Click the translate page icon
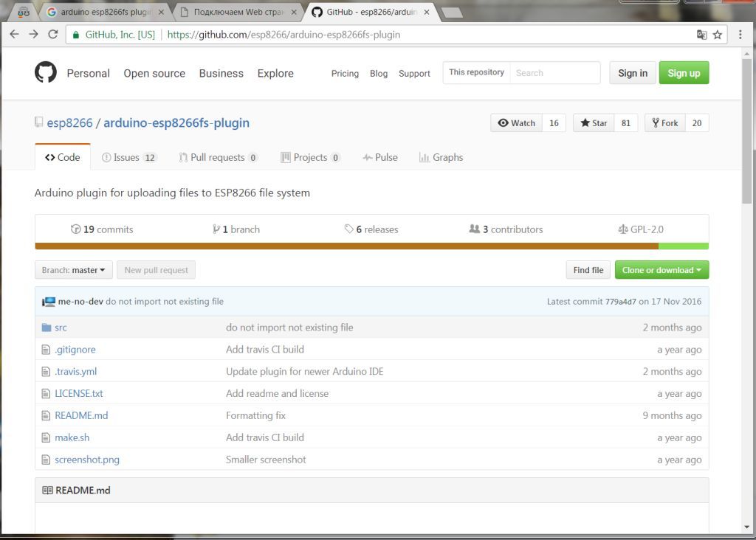This screenshot has width=756, height=540. tap(701, 35)
